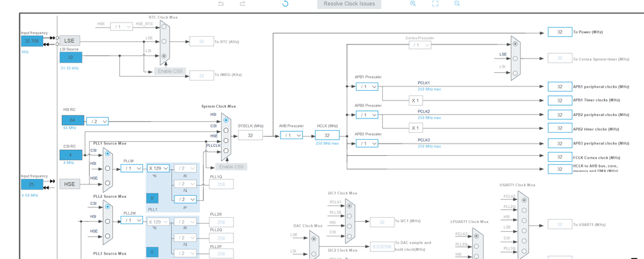Open HSE RTC /1 divider dropdown
Viewport: 644px width, 259px height.
tap(122, 26)
